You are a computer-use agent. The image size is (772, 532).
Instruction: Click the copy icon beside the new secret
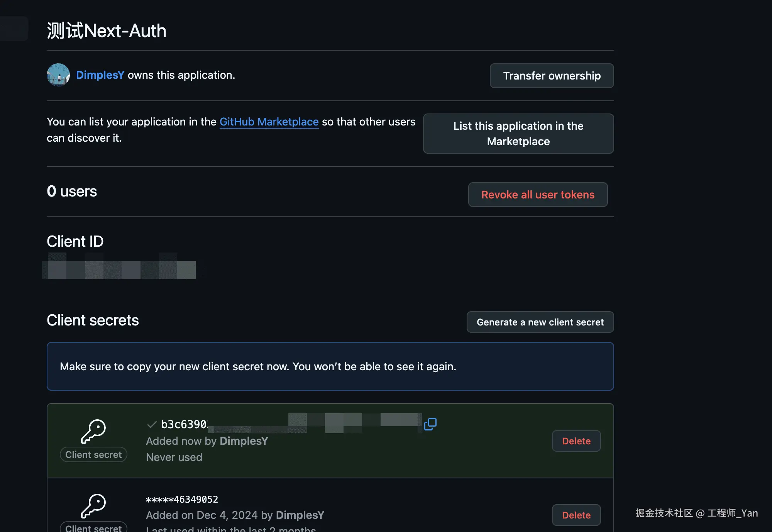430,424
